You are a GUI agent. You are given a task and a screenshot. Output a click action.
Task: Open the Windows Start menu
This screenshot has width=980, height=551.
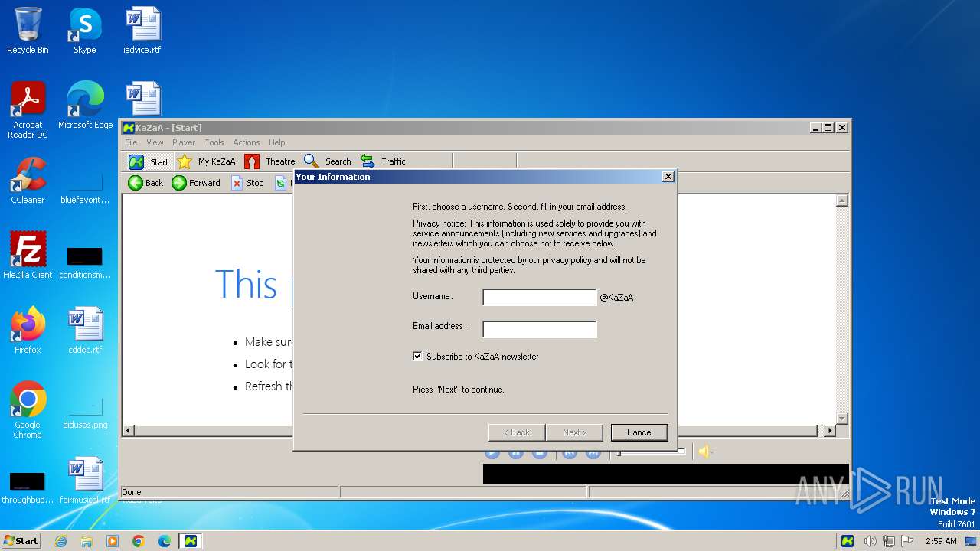pos(21,540)
